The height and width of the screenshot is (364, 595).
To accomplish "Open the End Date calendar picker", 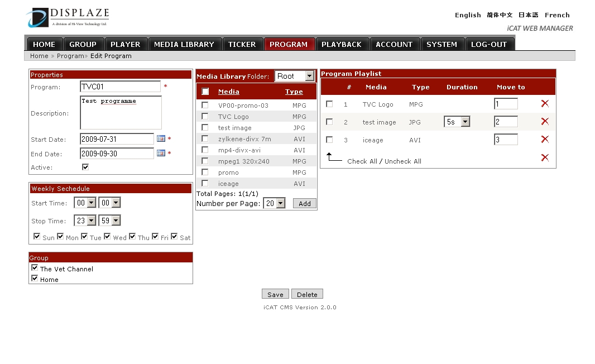I will 161,153.
